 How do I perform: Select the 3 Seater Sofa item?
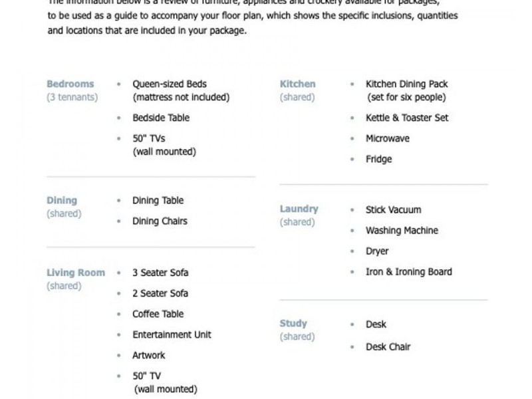tap(160, 273)
